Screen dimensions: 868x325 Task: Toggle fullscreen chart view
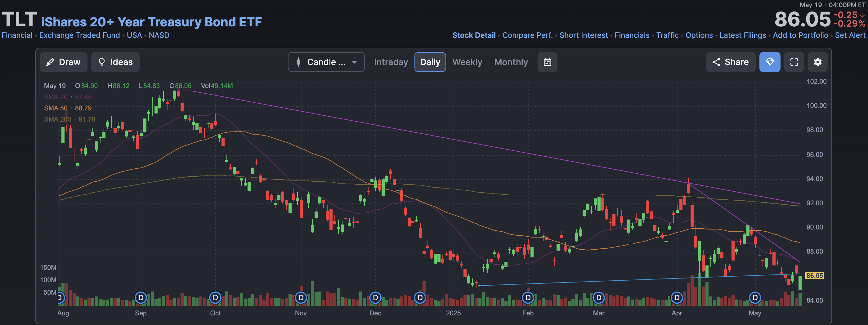[794, 62]
